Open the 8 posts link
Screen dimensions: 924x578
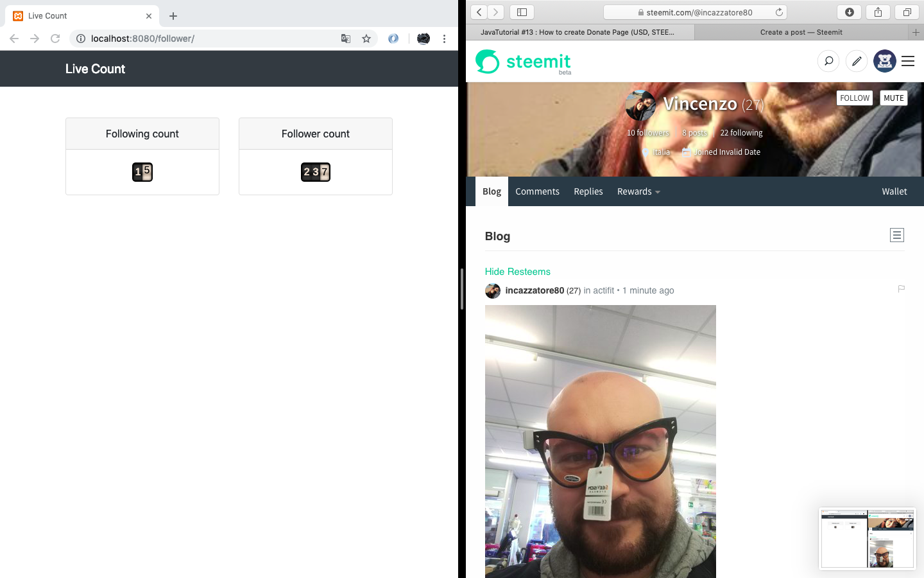point(694,133)
